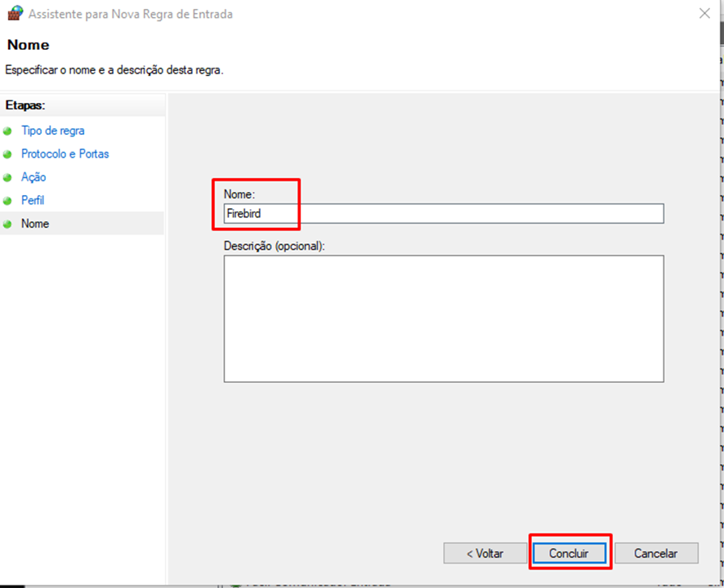Image resolution: width=724 pixels, height=588 pixels.
Task: Go back with the Voltar button
Action: 485,553
